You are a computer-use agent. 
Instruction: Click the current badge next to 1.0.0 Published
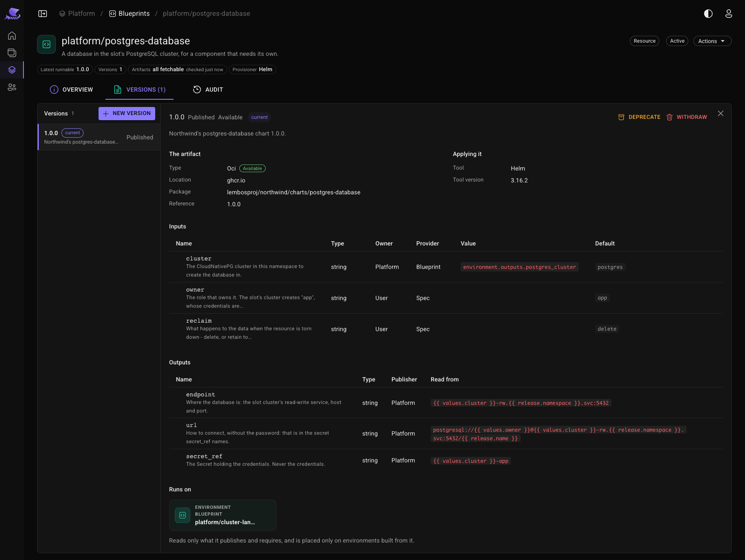[x=259, y=117]
